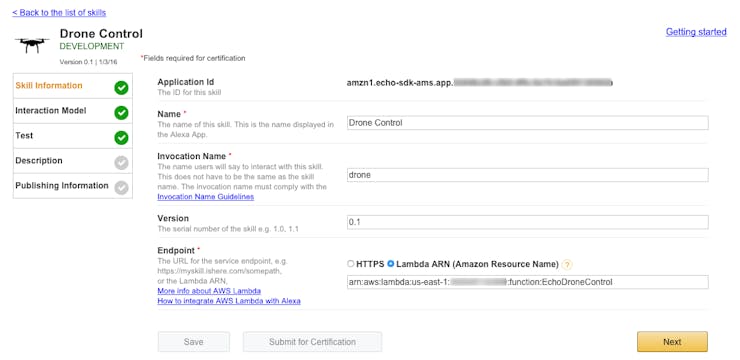Click the drone skill icon

pos(32,45)
